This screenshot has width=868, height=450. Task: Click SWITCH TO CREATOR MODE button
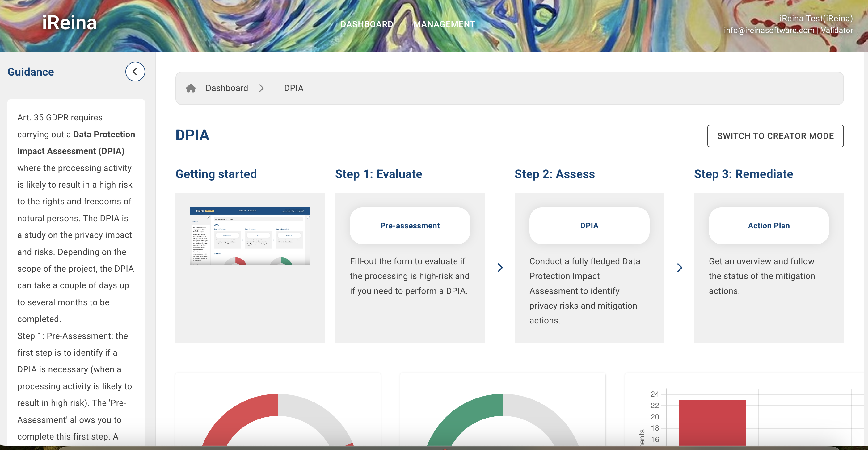[775, 136]
